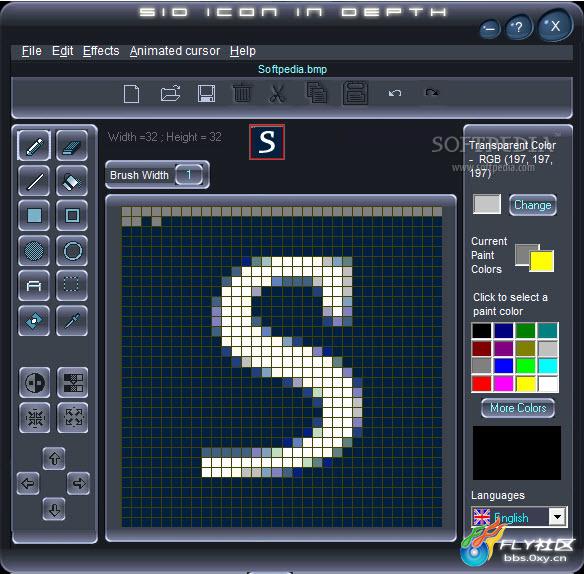This screenshot has height=574, width=584.
Task: Shift image up with up arrow
Action: point(54,458)
